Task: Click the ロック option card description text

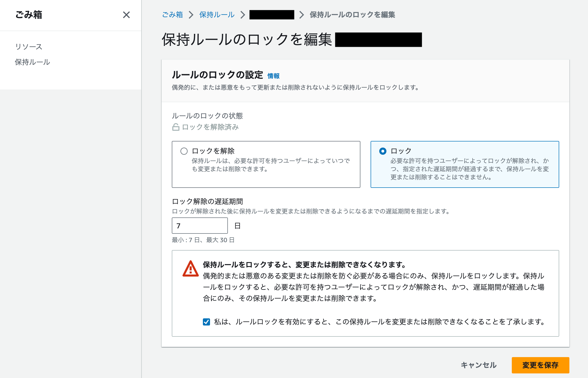Action: click(469, 169)
